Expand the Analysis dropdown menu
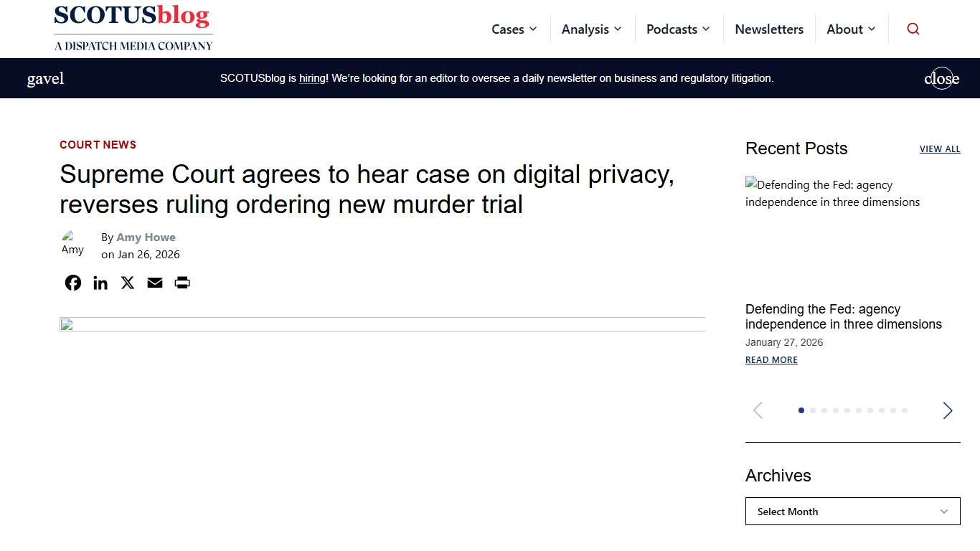 (x=591, y=29)
